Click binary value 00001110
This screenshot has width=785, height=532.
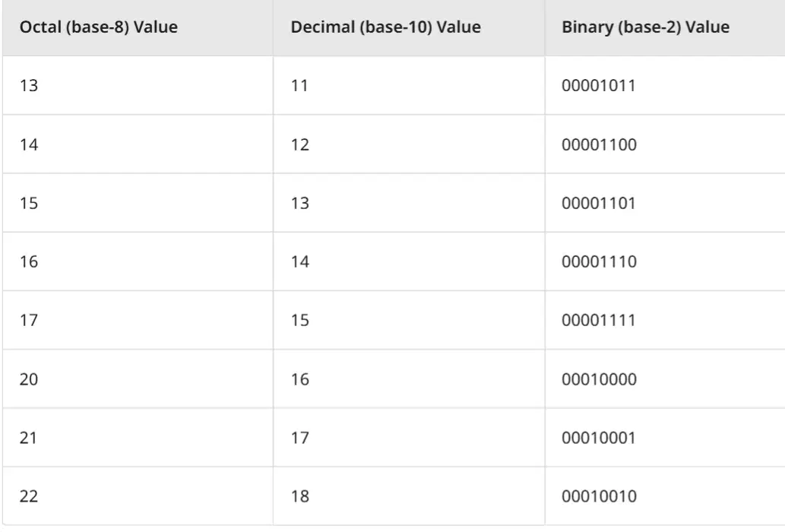point(599,261)
